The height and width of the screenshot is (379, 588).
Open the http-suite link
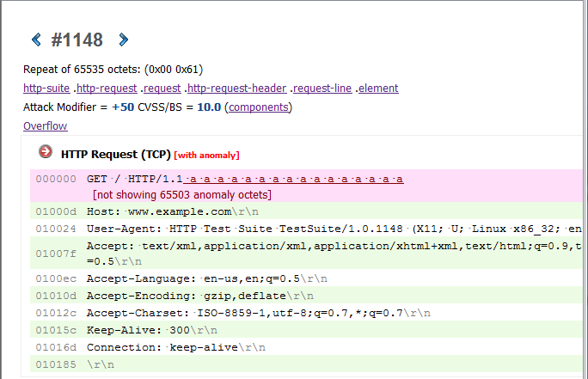(46, 89)
